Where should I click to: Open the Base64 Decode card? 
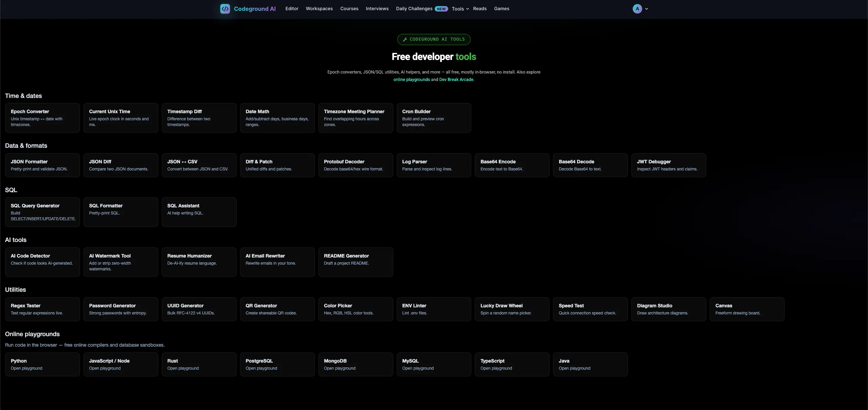pyautogui.click(x=590, y=165)
